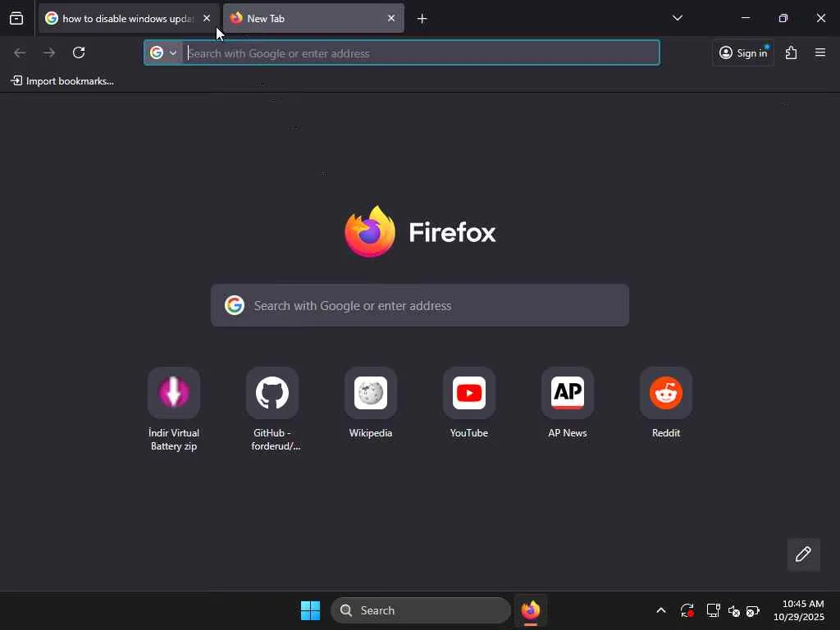Open a new tab with the plus button
Viewport: 840px width, 630px height.
(422, 19)
